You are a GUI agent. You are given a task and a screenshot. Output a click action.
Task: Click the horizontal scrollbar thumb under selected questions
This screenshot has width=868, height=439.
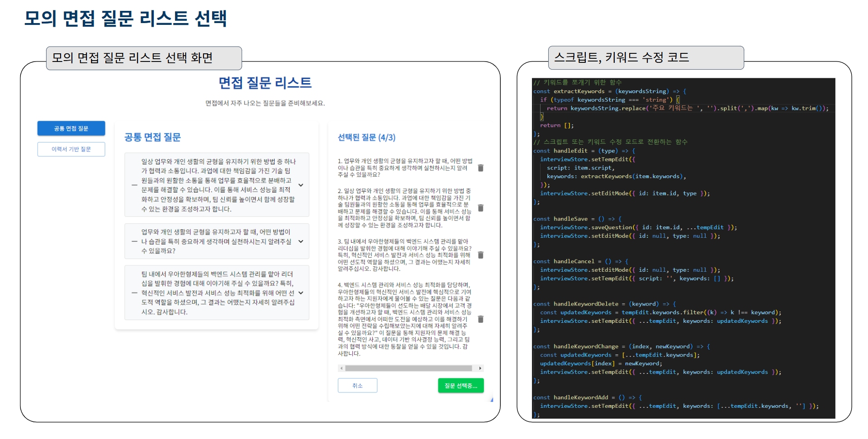408,368
